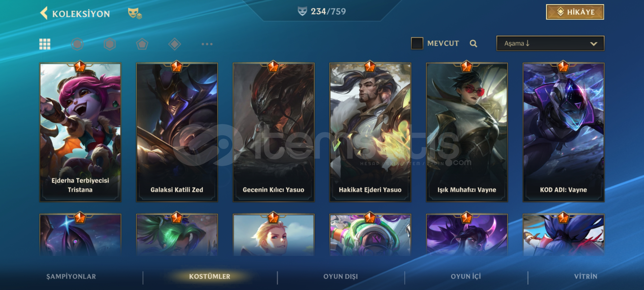644x290 pixels.
Task: Switch to the OYUN DIŞI tab
Action: coord(341,277)
